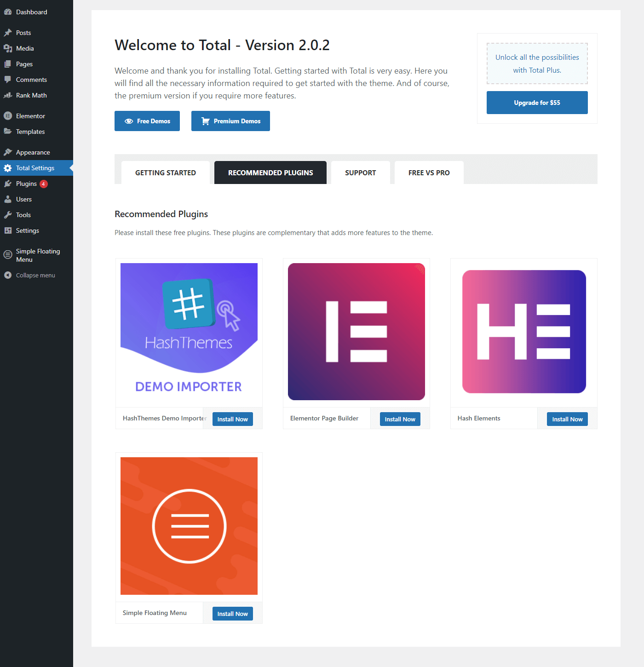Click Collapse menu link

[x=35, y=275]
